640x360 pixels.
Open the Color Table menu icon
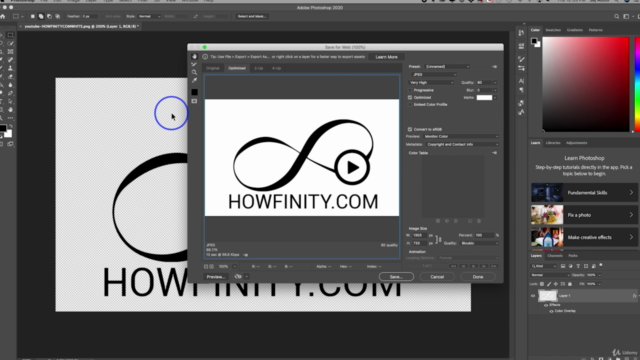(x=494, y=153)
